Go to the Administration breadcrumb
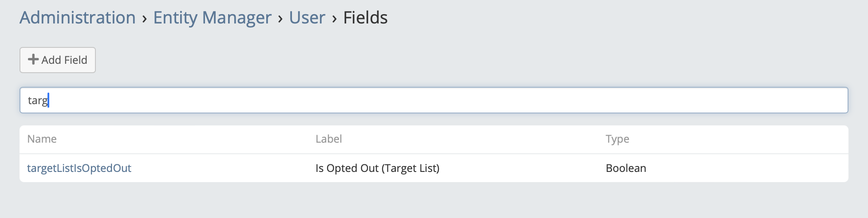This screenshot has height=218, width=868. pos(78,18)
